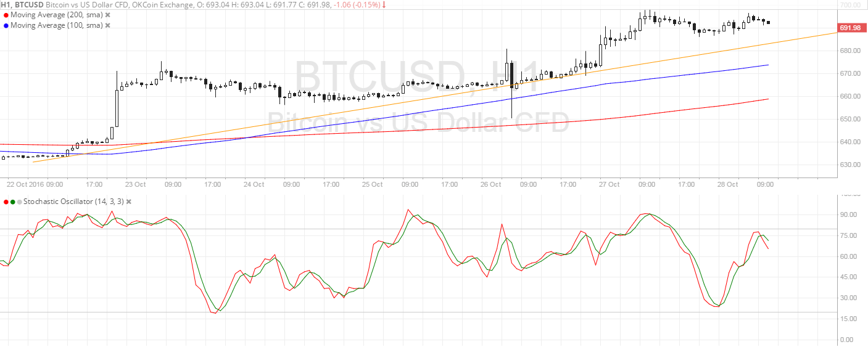Click the 15.00 oscillator axis label
Image resolution: width=868 pixels, height=347 pixels.
pos(848,319)
